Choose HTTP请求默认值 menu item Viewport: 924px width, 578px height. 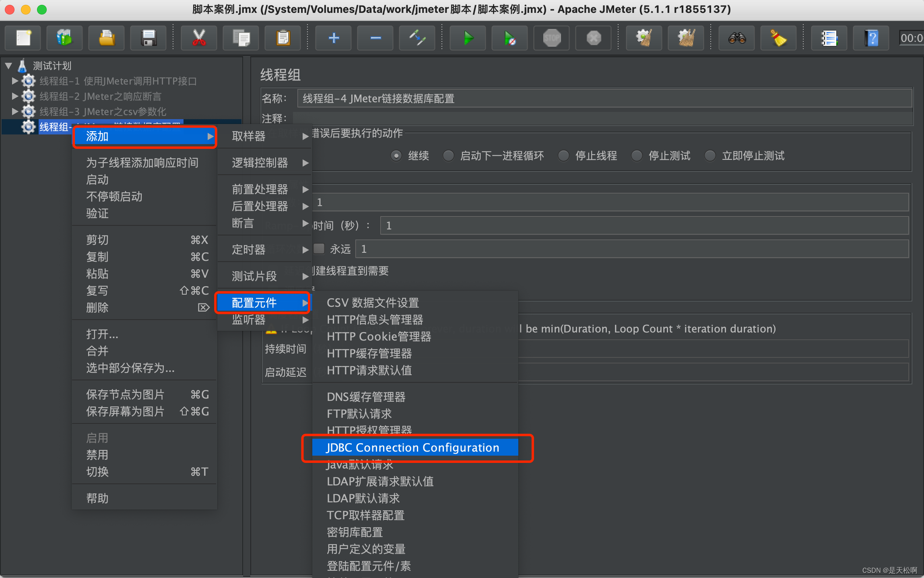click(x=415, y=370)
